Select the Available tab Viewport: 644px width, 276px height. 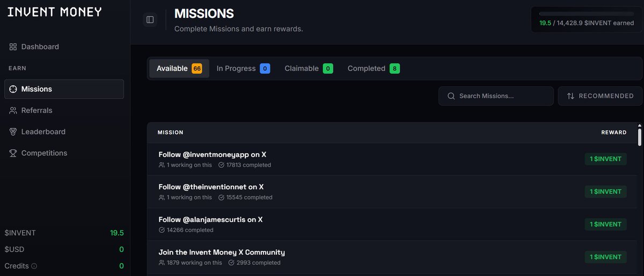(x=179, y=69)
